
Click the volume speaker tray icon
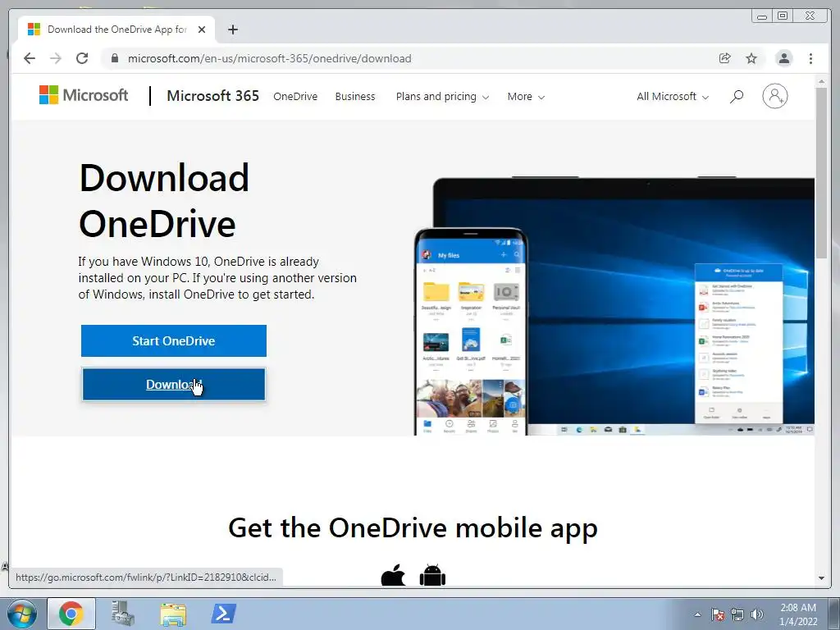pos(757,614)
